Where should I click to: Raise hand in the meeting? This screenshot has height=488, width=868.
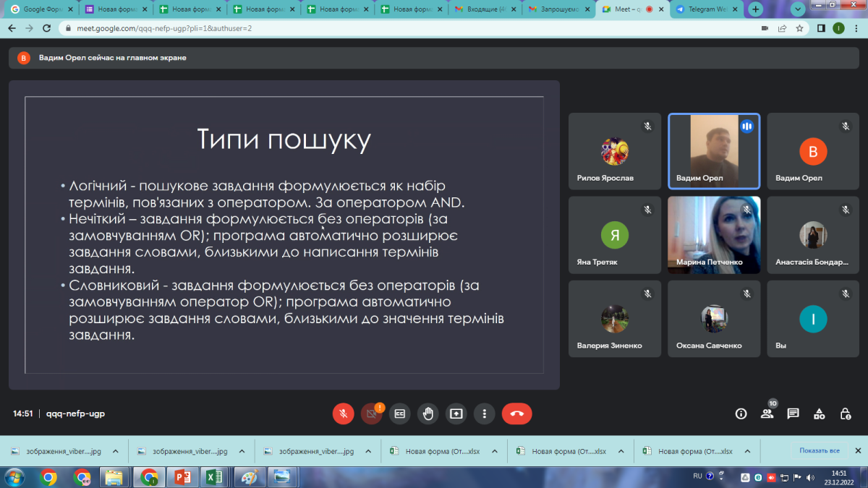coord(427,414)
